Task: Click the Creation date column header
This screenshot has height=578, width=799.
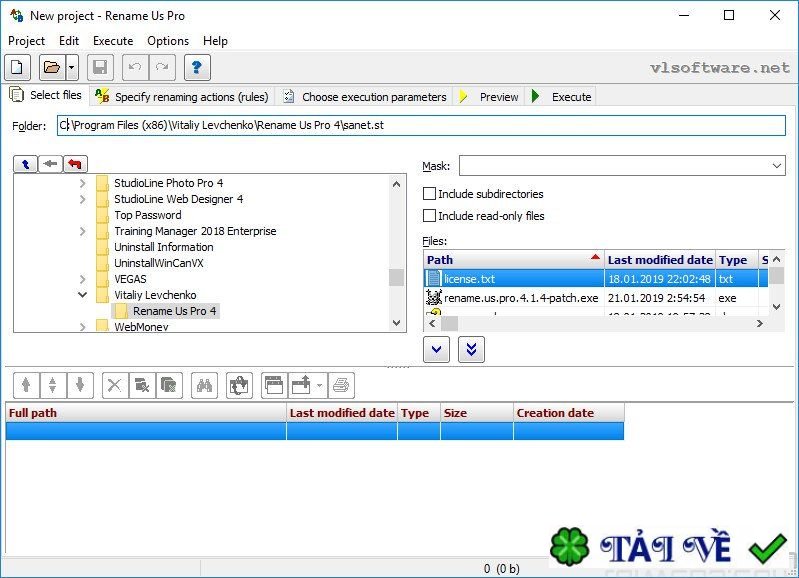Action: [x=569, y=413]
